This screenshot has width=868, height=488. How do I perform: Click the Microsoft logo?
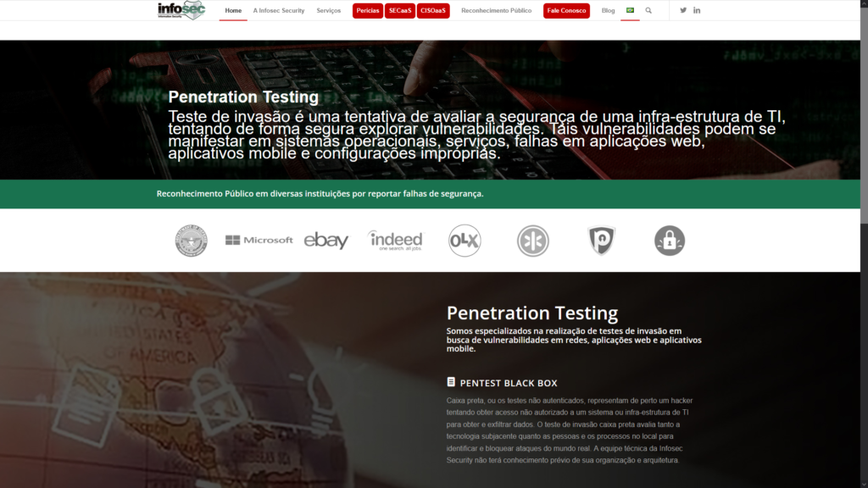(x=259, y=241)
